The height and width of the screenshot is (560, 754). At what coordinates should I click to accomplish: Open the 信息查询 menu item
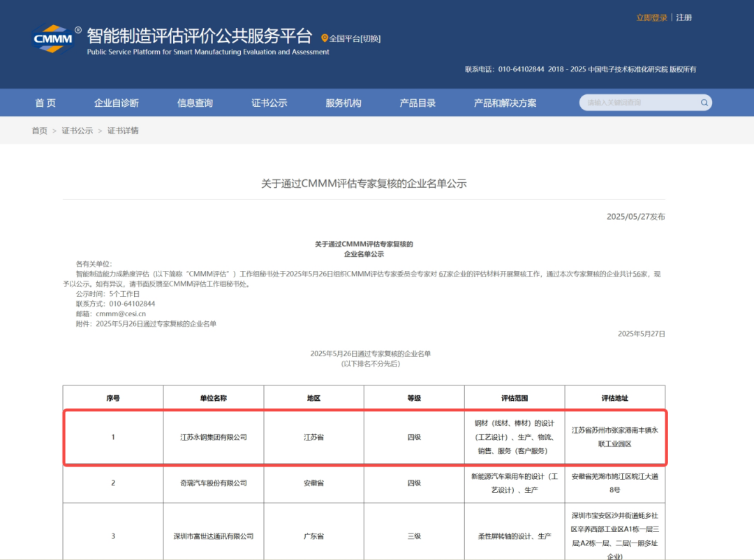195,103
